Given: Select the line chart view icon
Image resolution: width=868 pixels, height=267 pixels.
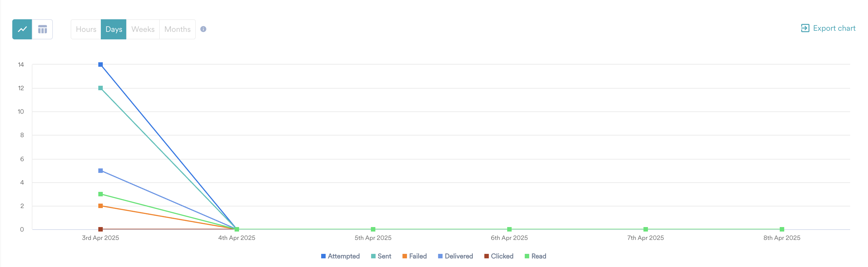Looking at the screenshot, I should pos(22,29).
